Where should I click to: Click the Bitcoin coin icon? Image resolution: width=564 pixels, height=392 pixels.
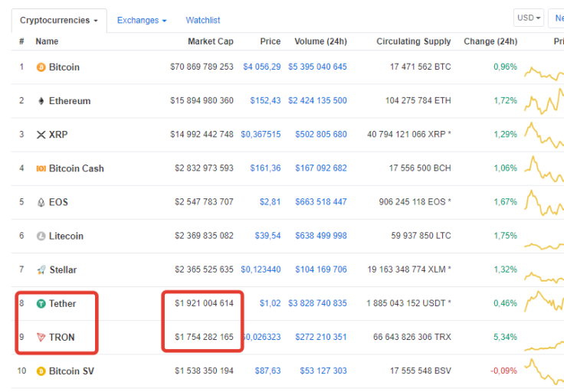(x=41, y=67)
